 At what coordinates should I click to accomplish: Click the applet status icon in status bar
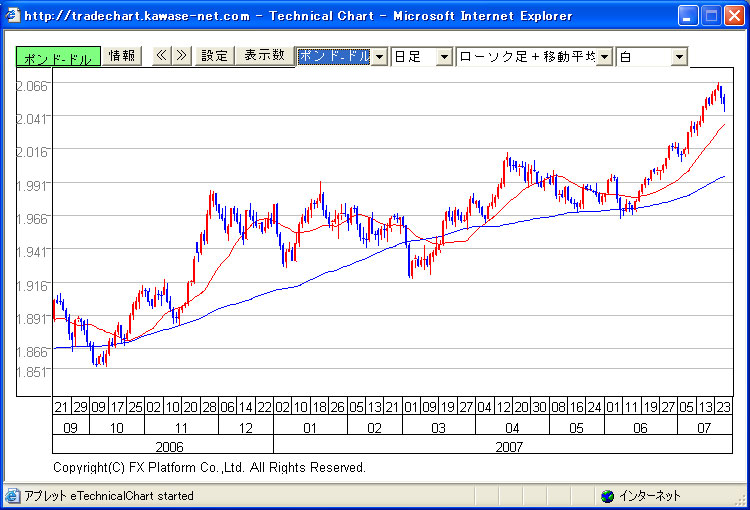tap(12, 496)
